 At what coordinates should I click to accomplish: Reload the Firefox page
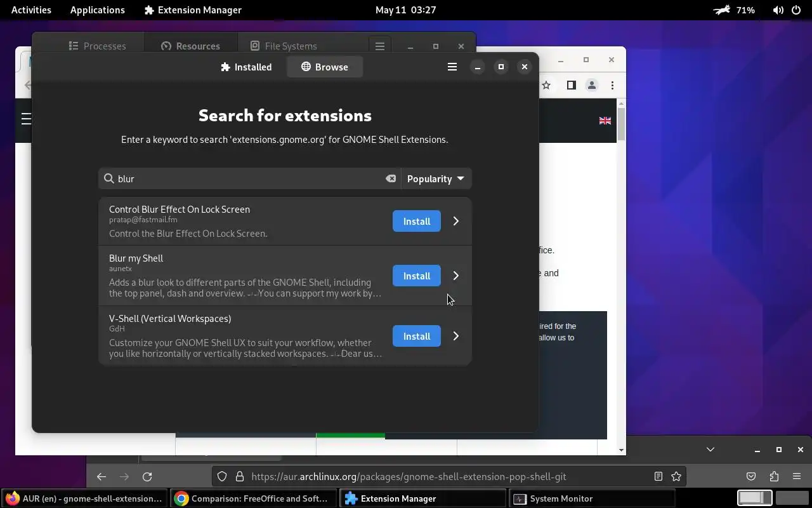(147, 476)
